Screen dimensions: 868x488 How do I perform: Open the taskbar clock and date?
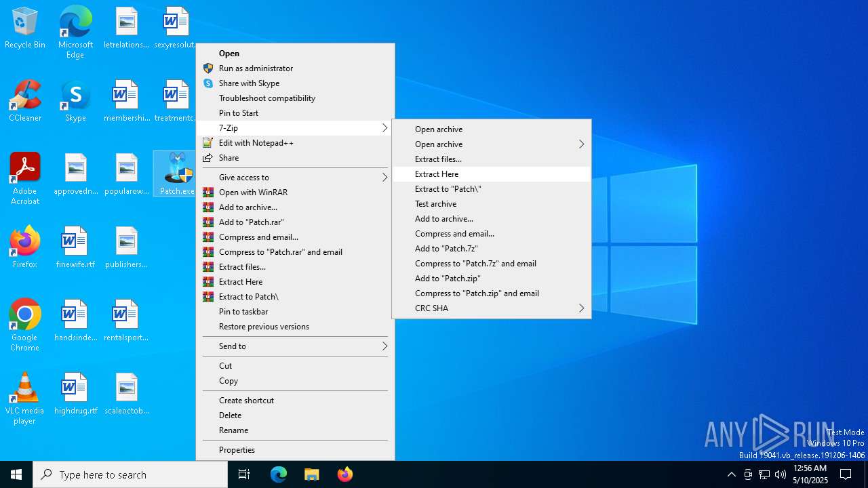pyautogui.click(x=810, y=474)
